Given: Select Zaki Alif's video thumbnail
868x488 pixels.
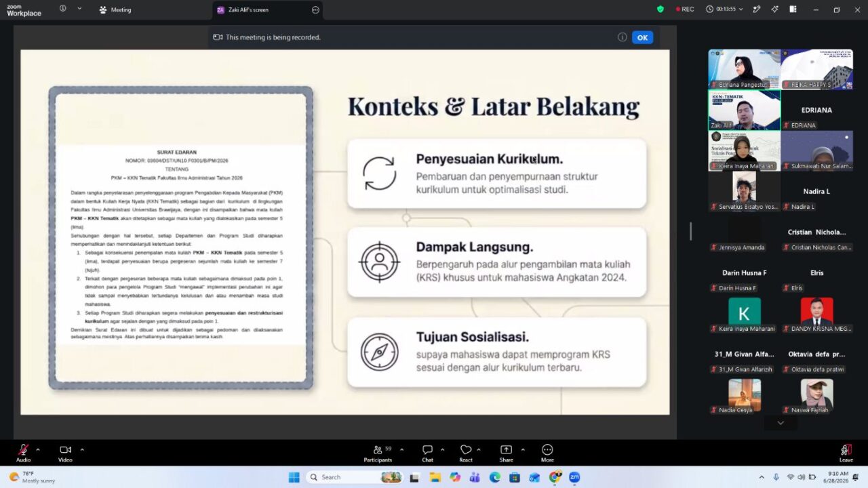Looking at the screenshot, I should (x=745, y=110).
